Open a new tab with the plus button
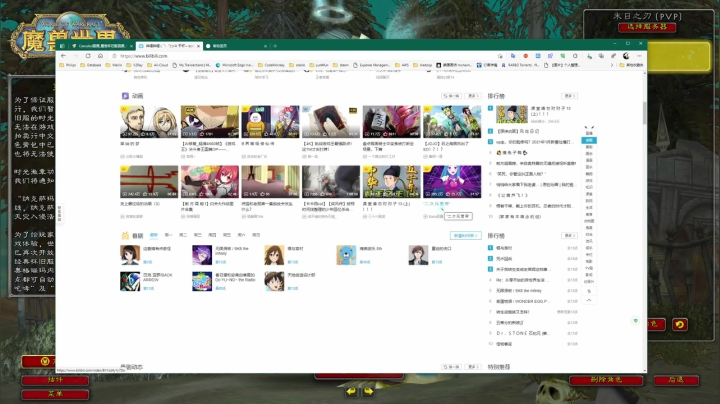 pos(275,46)
